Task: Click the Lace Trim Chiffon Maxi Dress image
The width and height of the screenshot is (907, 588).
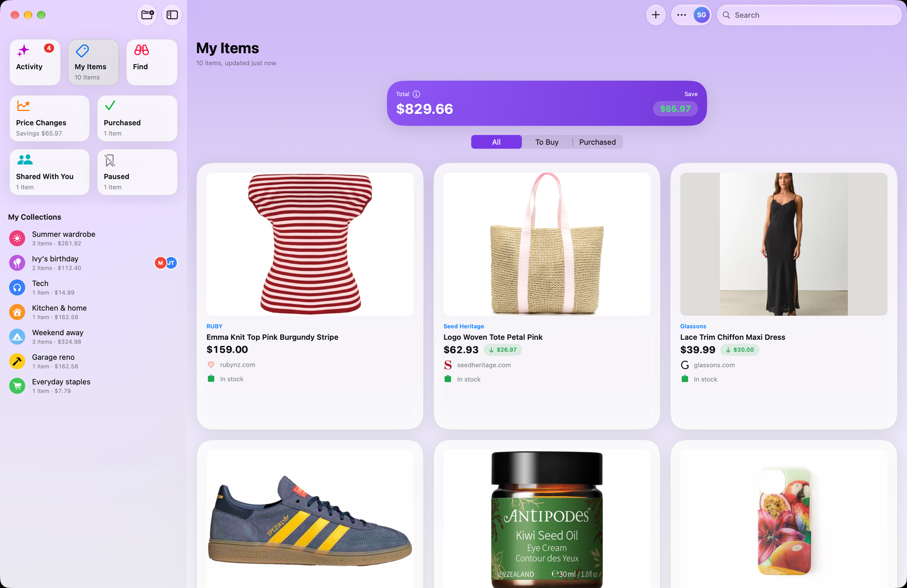Action: pyautogui.click(x=783, y=244)
